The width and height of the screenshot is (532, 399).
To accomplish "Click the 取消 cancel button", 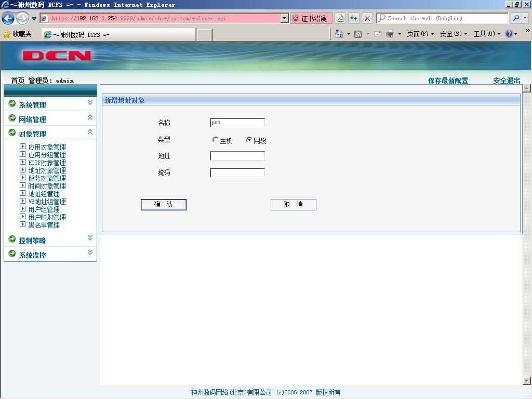I will tap(294, 205).
